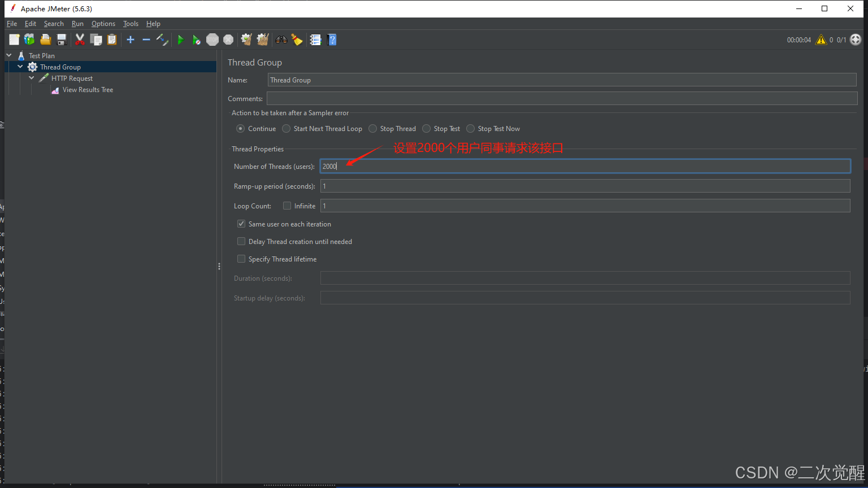Click the Open file folder icon
868x488 pixels.
pos(46,40)
